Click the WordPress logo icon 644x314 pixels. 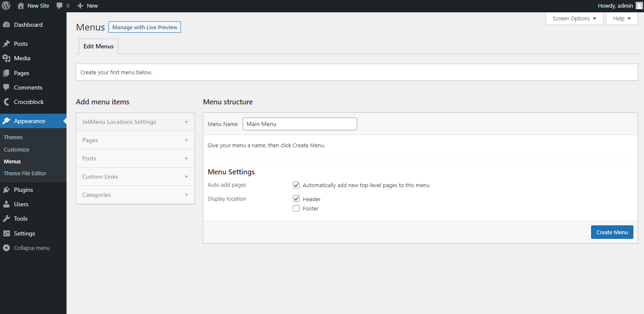click(x=6, y=6)
